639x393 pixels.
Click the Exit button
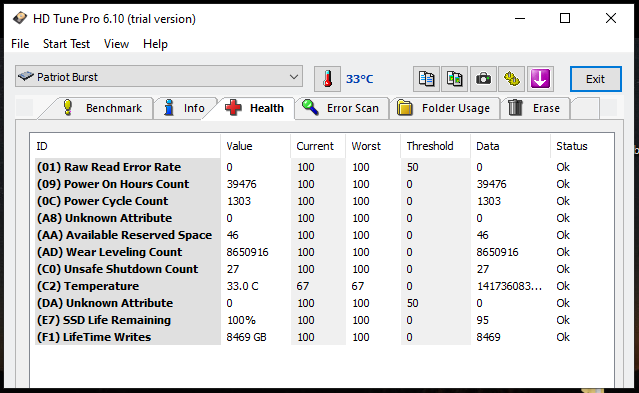[x=595, y=79]
